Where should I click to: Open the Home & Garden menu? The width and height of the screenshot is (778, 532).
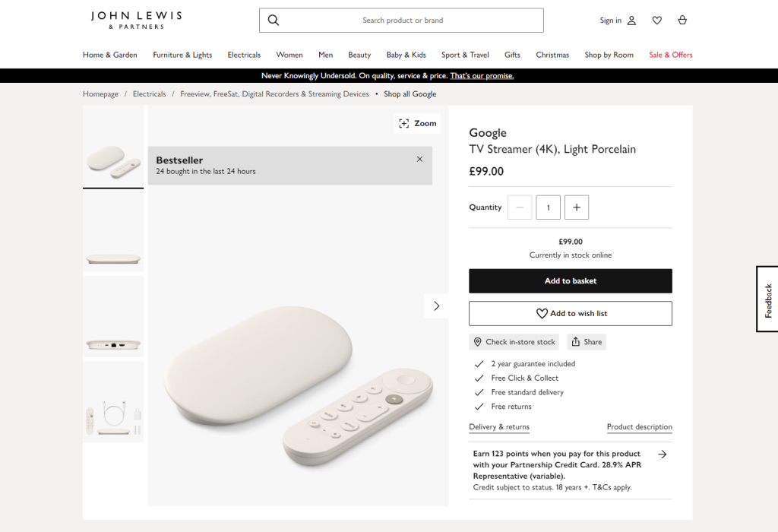(110, 55)
